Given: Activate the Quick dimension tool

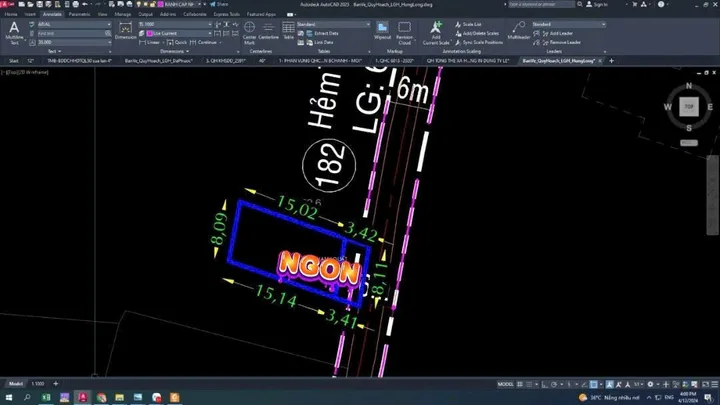Looking at the screenshot, I should tap(177, 42).
